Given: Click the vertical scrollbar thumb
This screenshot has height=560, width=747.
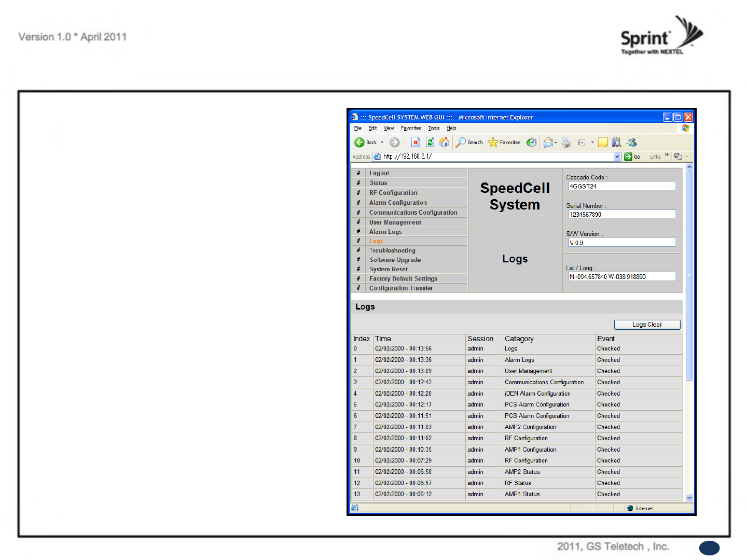Looking at the screenshot, I should 689,275.
